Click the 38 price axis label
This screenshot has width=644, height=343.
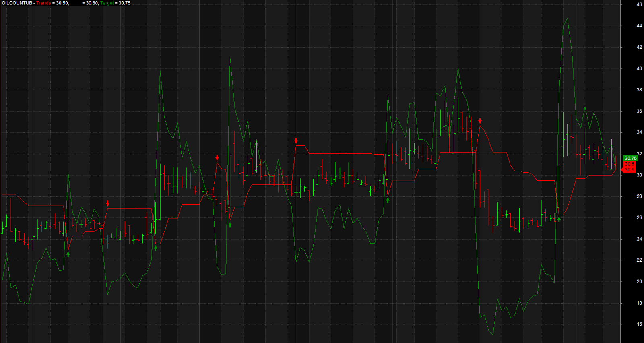pos(639,90)
